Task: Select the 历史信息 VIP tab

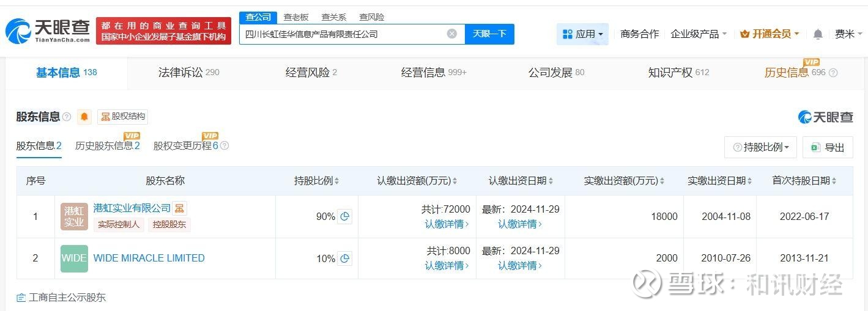Action: [795, 73]
